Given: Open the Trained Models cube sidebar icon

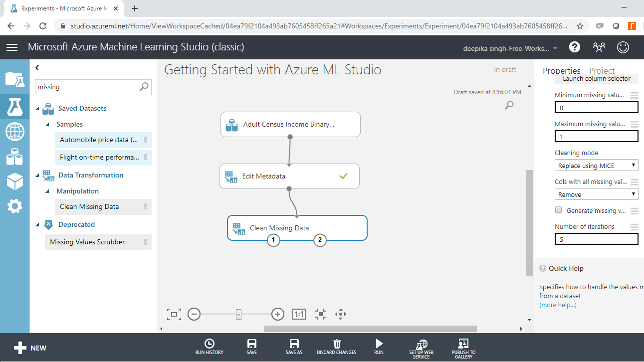Looking at the screenshot, I should pyautogui.click(x=14, y=181).
